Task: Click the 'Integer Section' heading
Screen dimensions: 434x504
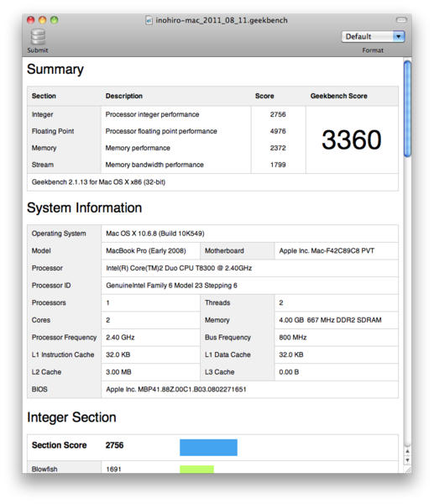Action: [71, 417]
